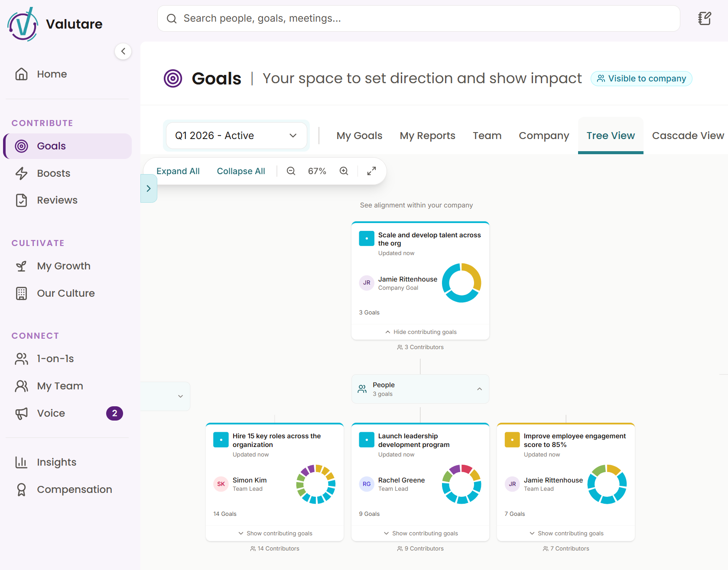This screenshot has height=570, width=728.
Task: Click progress donut on Rachel Greene's card
Action: (x=461, y=484)
